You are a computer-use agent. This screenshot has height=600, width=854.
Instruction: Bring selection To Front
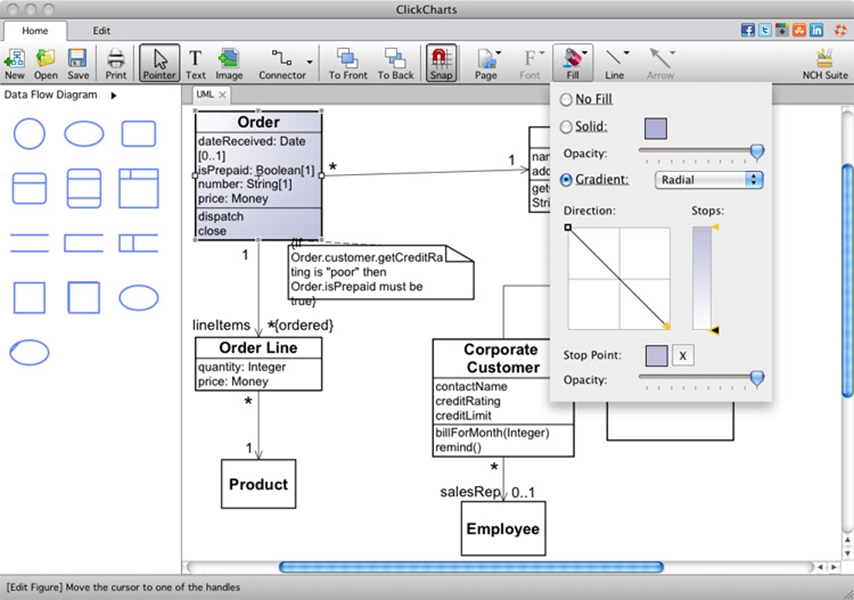tap(347, 64)
